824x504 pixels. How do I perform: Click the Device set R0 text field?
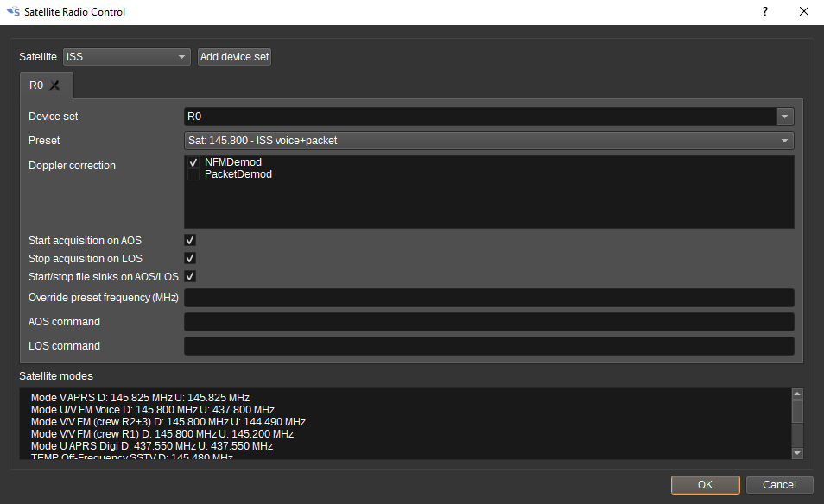pos(480,117)
